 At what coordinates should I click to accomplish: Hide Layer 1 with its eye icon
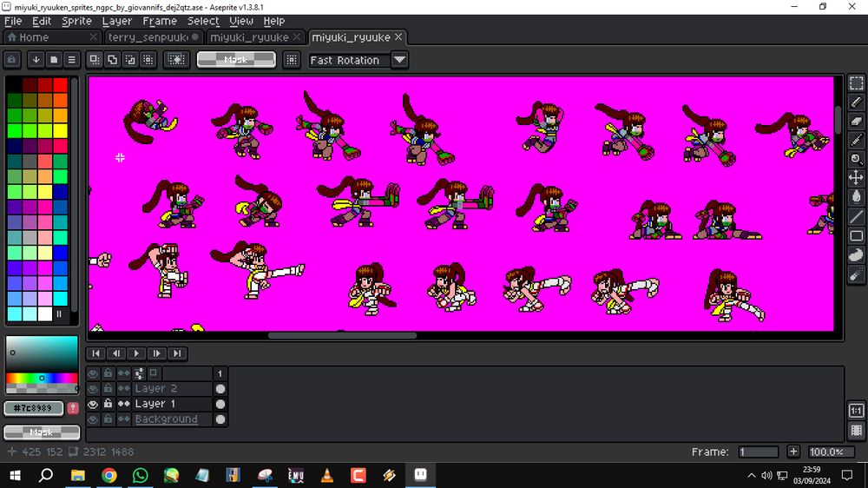(93, 405)
